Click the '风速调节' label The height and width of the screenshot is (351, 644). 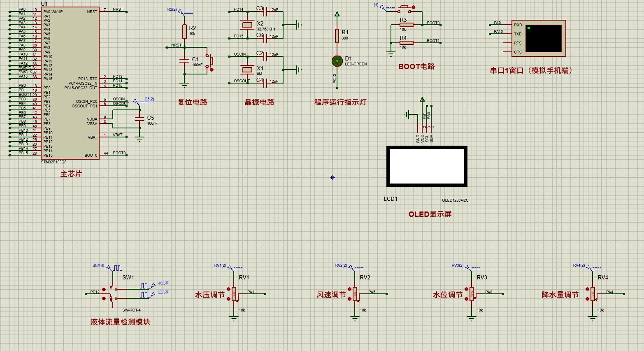[331, 295]
